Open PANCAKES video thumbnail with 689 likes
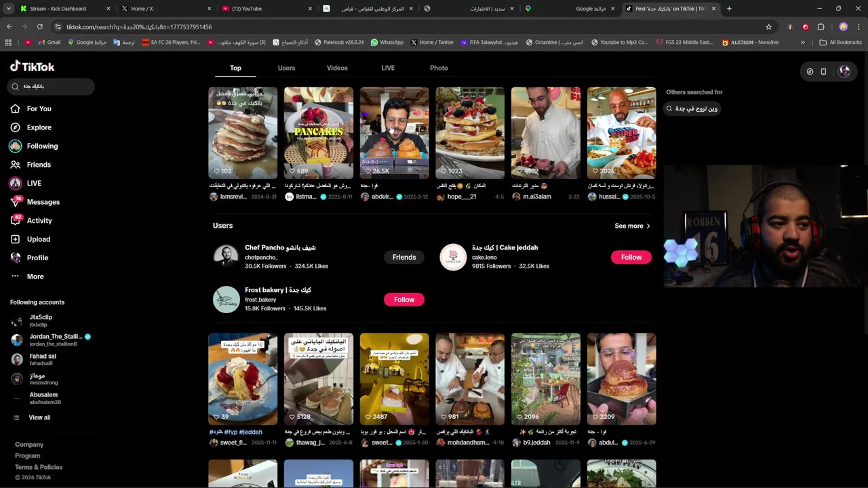This screenshot has height=488, width=868. pyautogui.click(x=319, y=133)
